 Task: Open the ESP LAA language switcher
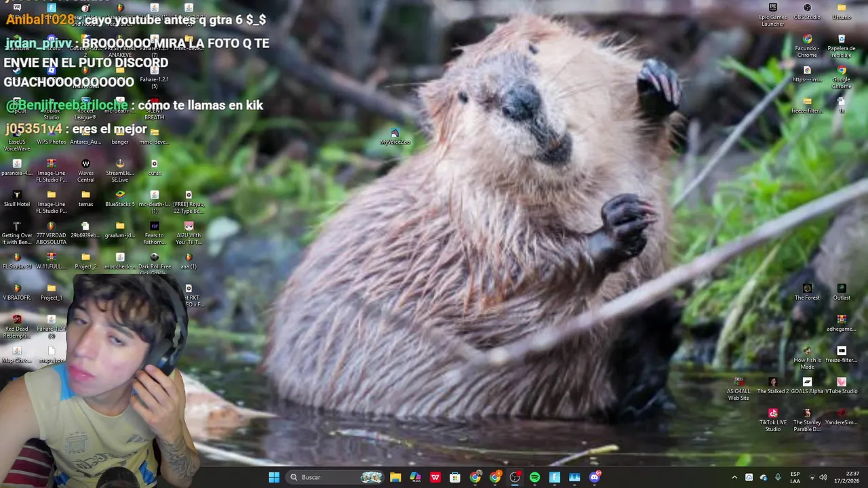click(x=795, y=477)
